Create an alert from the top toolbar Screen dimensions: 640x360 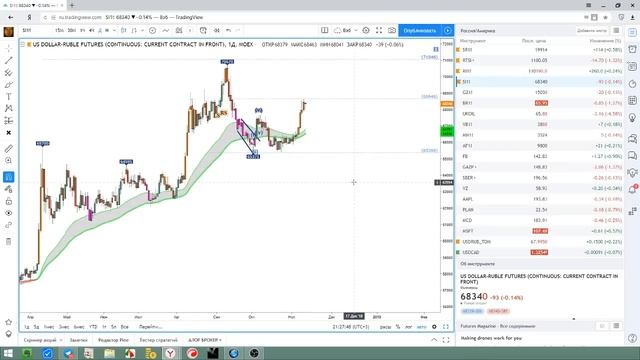pyautogui.click(x=203, y=31)
